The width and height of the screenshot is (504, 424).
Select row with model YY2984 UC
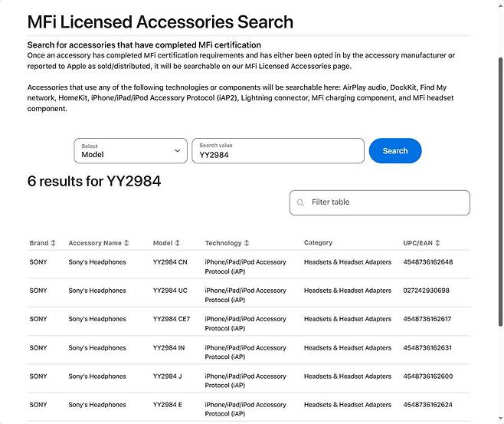(170, 291)
